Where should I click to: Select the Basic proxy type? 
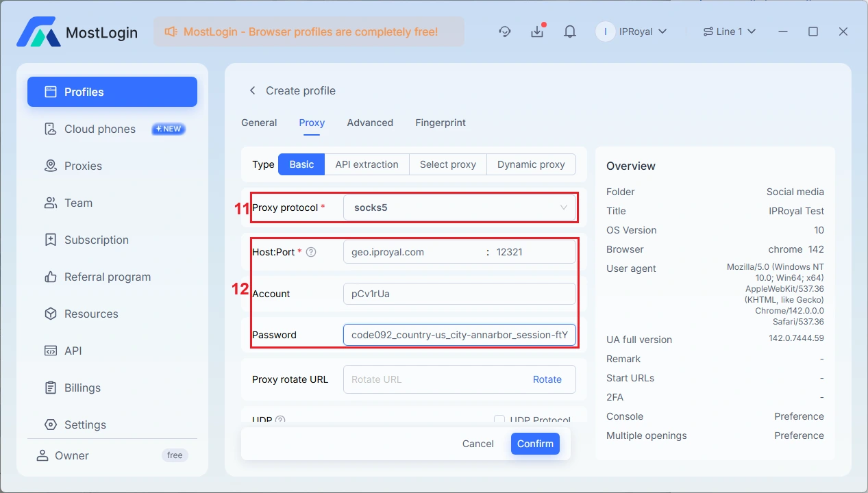301,164
